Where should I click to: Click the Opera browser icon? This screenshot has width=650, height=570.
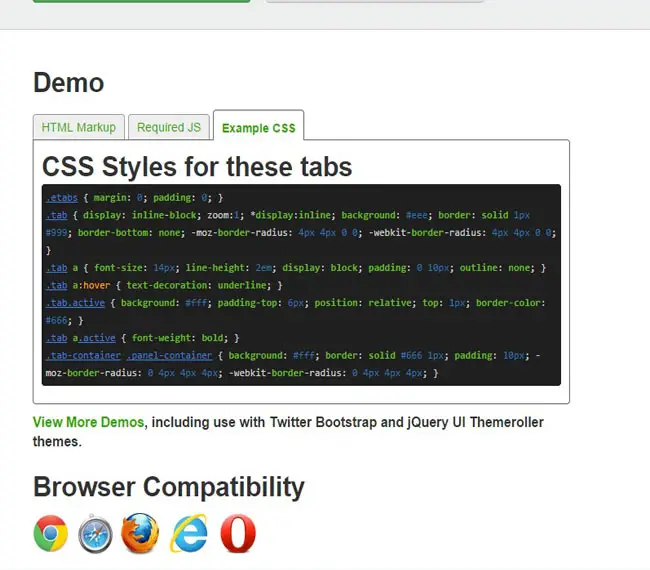pyautogui.click(x=238, y=533)
